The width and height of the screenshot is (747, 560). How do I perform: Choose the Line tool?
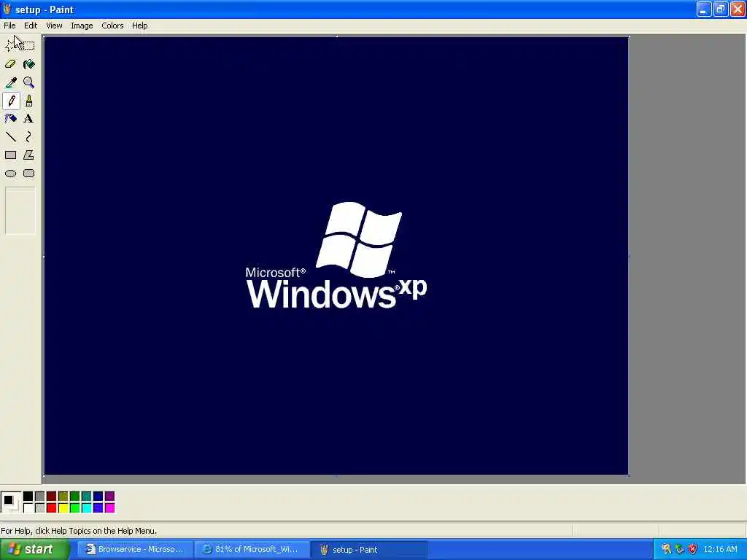pyautogui.click(x=11, y=137)
